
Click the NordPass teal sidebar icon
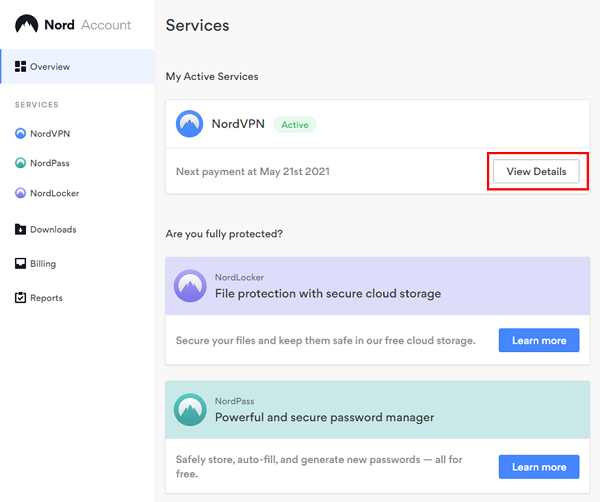coord(20,163)
